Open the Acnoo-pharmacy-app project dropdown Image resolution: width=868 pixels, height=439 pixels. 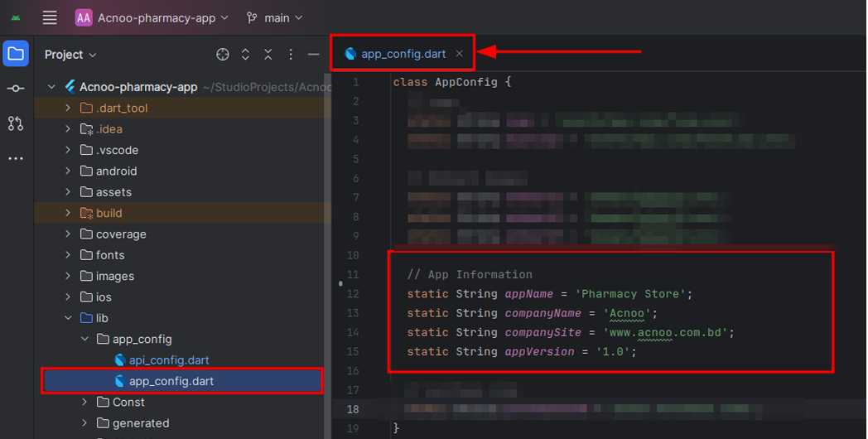[x=152, y=17]
